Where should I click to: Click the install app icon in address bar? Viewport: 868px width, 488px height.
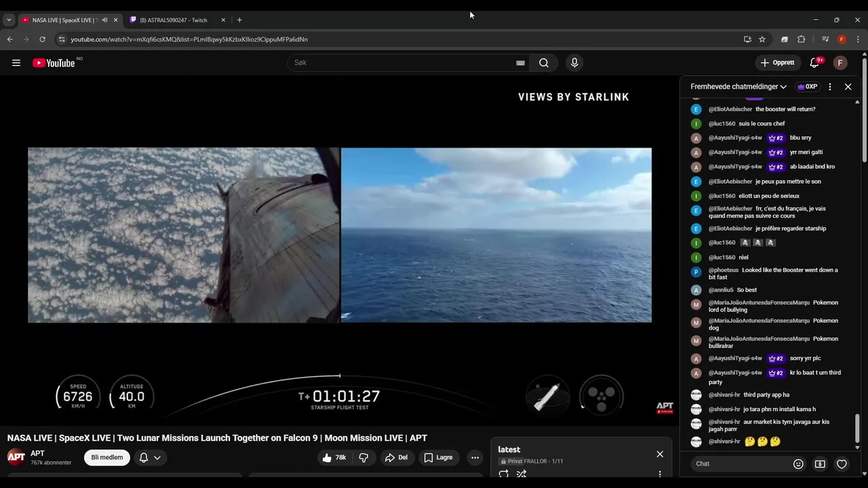[x=747, y=39]
